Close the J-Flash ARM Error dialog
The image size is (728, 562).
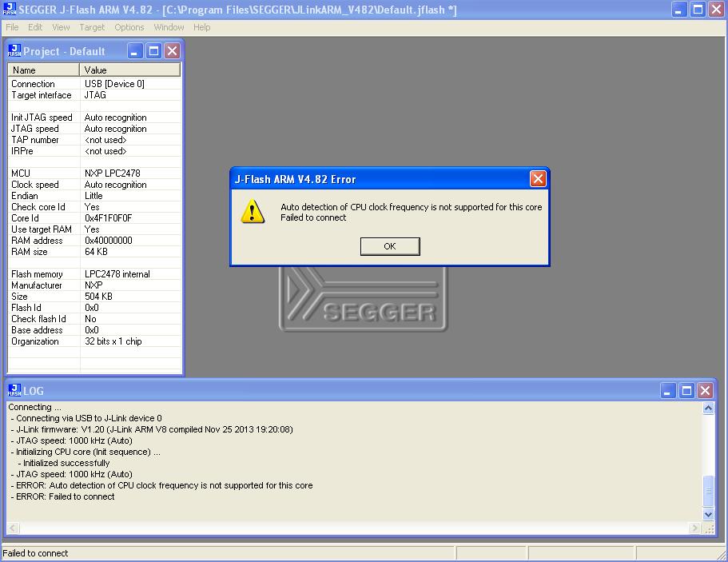pos(538,179)
